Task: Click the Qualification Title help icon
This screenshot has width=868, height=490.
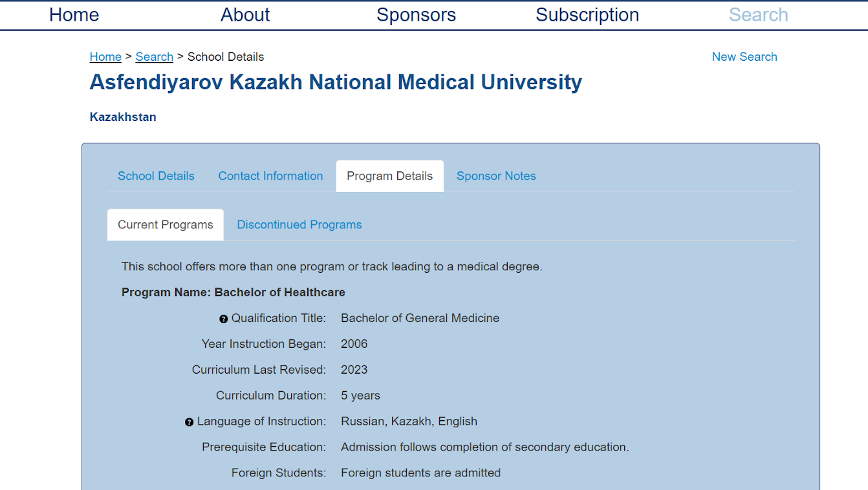Action: point(224,319)
